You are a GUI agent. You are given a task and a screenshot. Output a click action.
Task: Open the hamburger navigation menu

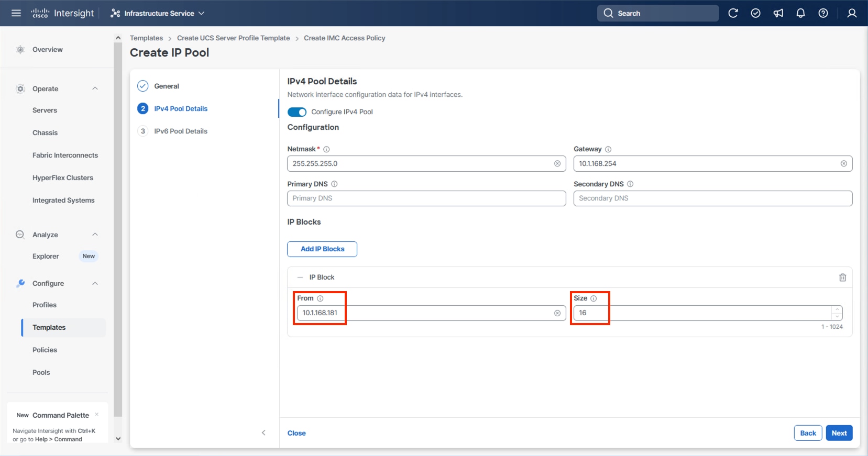click(16, 13)
